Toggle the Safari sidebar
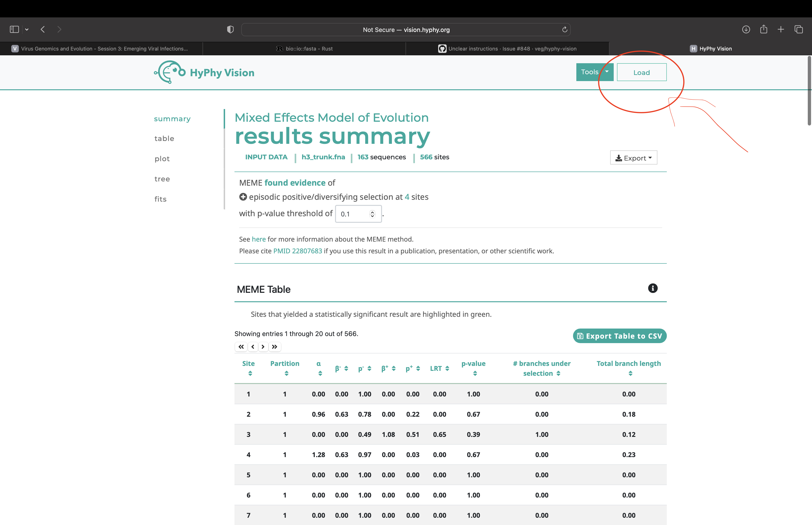This screenshot has height=525, width=812. click(x=14, y=29)
